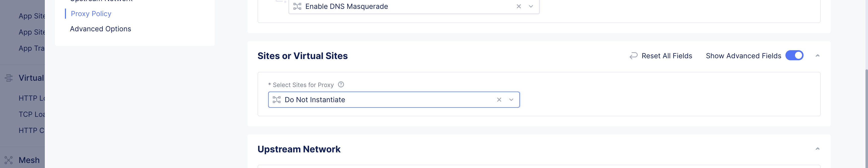Click the Mesh section icon in sidebar
Screen dimensions: 868x168
pos(9,160)
